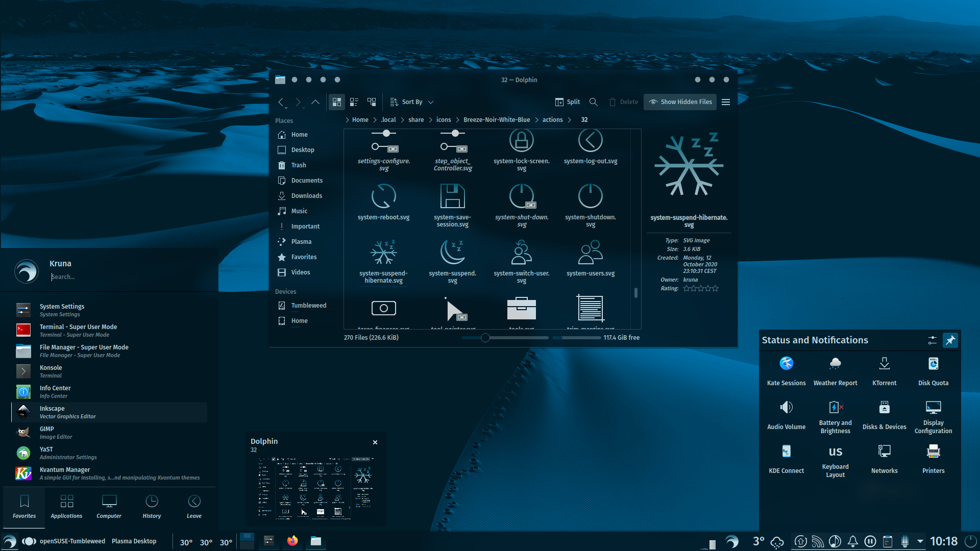Open the Sort By dropdown
The height and width of the screenshot is (551, 980).
tap(410, 102)
